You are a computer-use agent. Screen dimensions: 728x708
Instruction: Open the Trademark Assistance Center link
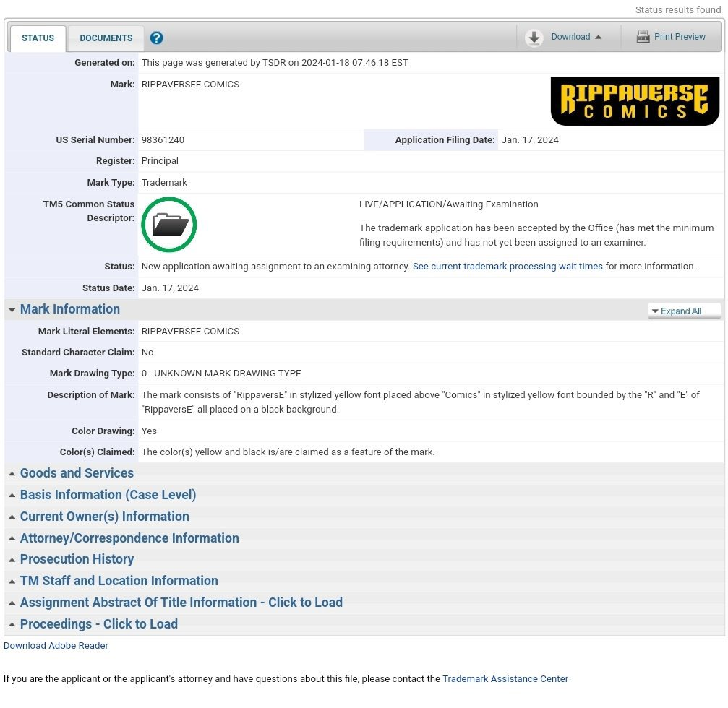[x=505, y=679]
